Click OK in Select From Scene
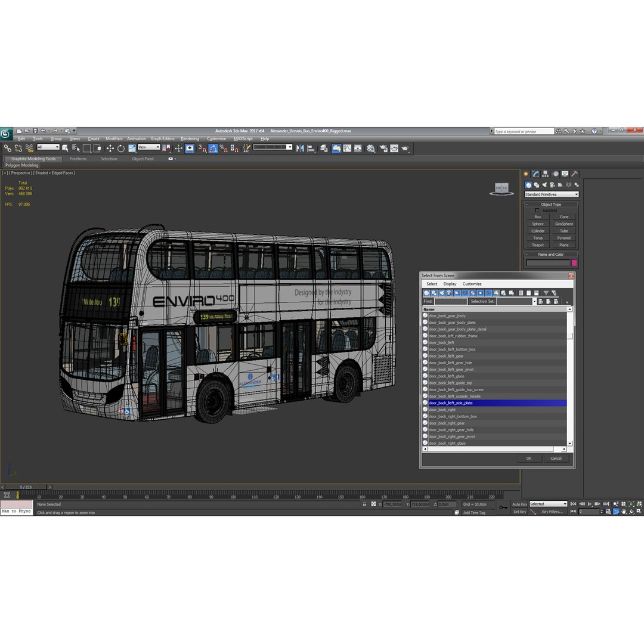Viewport: 644px width, 644px height. (528, 459)
